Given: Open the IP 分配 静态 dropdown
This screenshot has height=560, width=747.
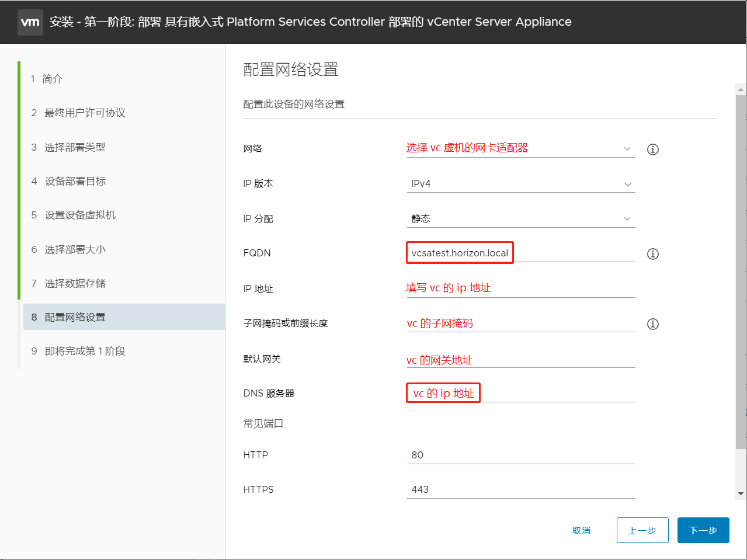Looking at the screenshot, I should tap(520, 218).
